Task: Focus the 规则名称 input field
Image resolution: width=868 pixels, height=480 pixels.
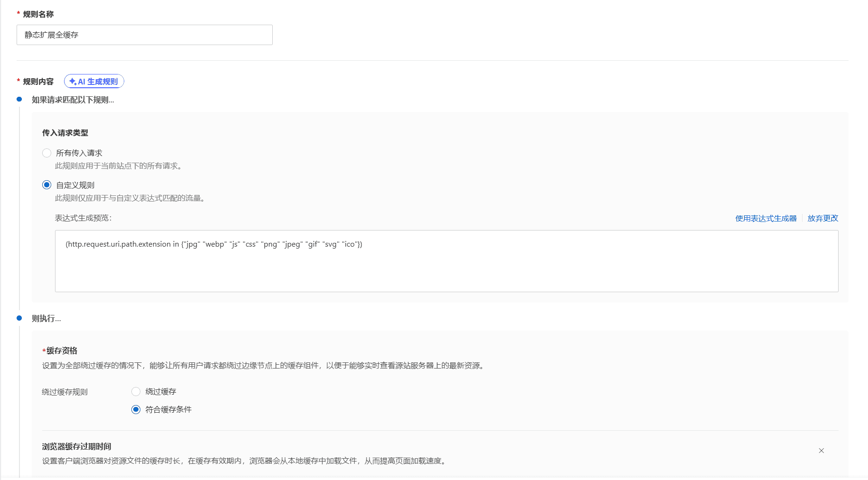Action: click(144, 35)
